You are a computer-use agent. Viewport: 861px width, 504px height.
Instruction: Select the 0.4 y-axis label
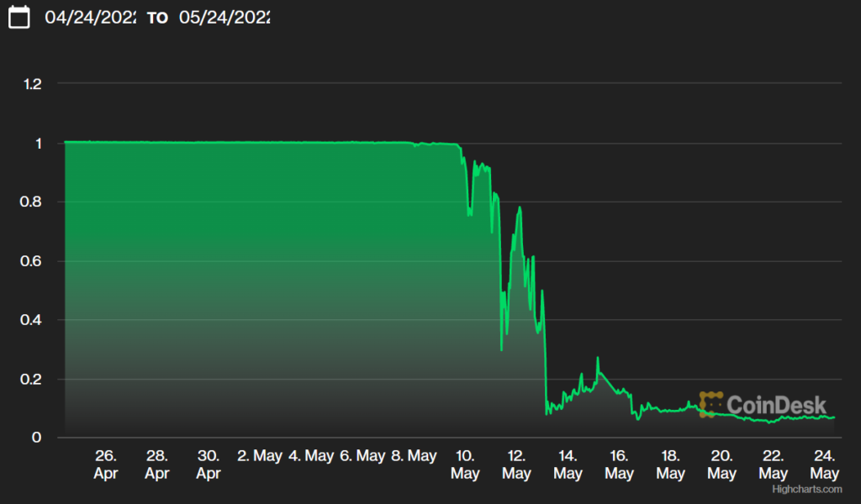(x=32, y=320)
